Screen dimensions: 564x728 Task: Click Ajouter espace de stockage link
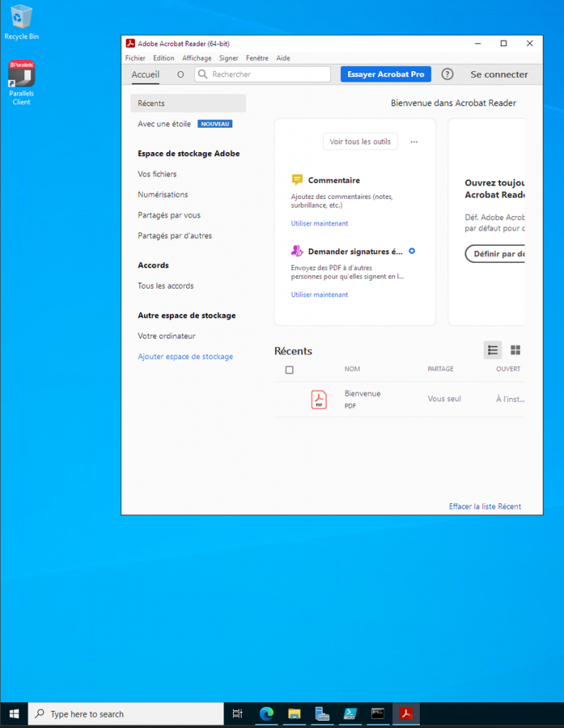(x=185, y=357)
